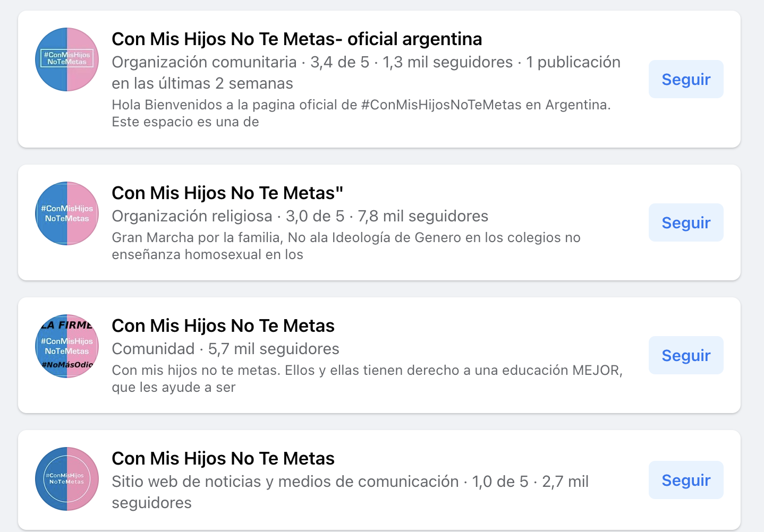Click the 'Ellos y ellas tienen derecho' description
Image resolution: width=764 pixels, height=532 pixels.
pyautogui.click(x=367, y=379)
